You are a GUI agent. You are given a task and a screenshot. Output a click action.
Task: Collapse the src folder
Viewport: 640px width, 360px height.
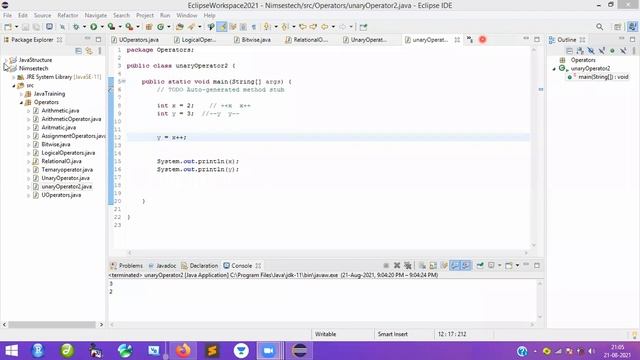tap(13, 86)
